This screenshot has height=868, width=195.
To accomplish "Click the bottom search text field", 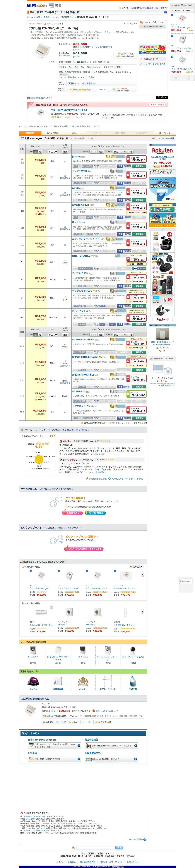I will click(x=96, y=847).
